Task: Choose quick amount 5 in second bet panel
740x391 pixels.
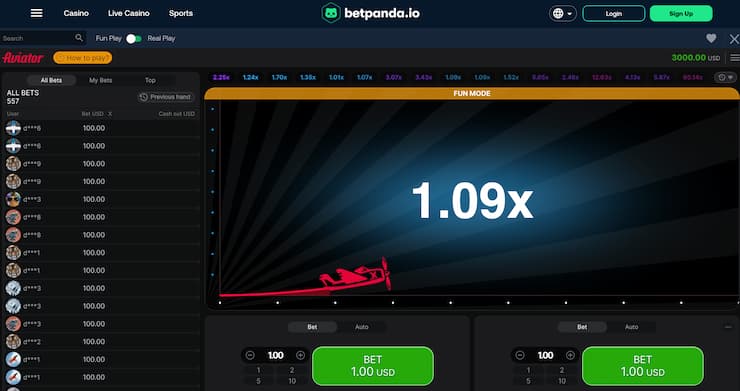Action: point(528,381)
